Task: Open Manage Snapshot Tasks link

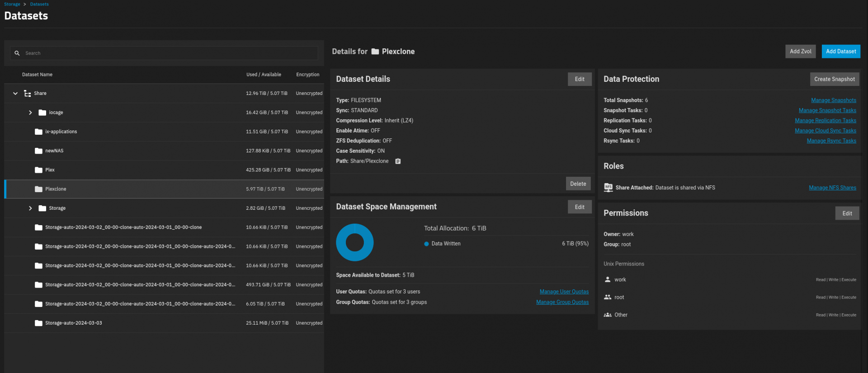Action: point(827,110)
